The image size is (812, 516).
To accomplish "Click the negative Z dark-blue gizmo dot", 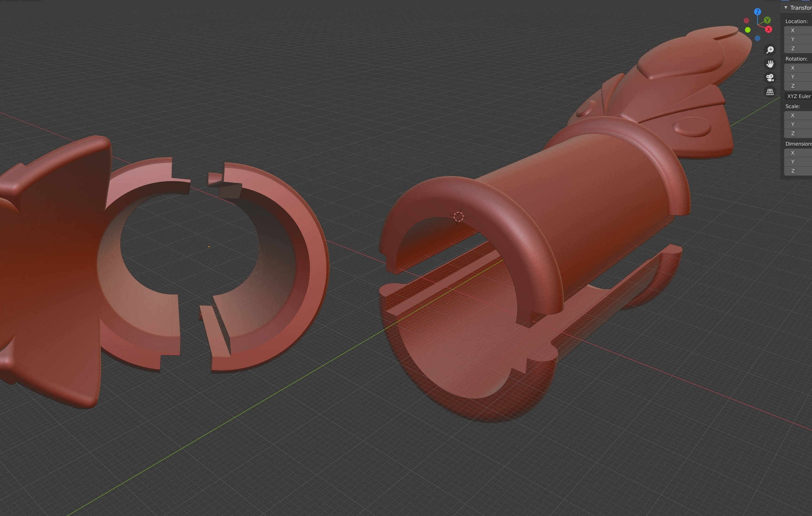I will tap(757, 38).
